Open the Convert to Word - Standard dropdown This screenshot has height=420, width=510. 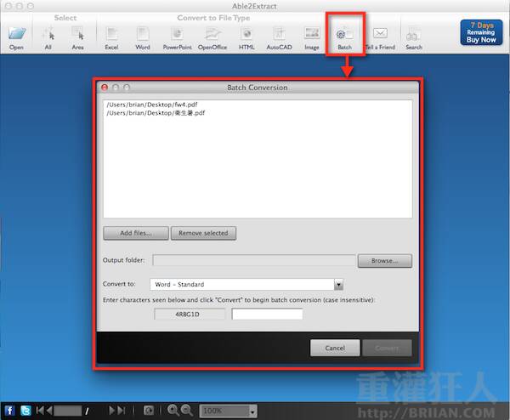point(246,284)
